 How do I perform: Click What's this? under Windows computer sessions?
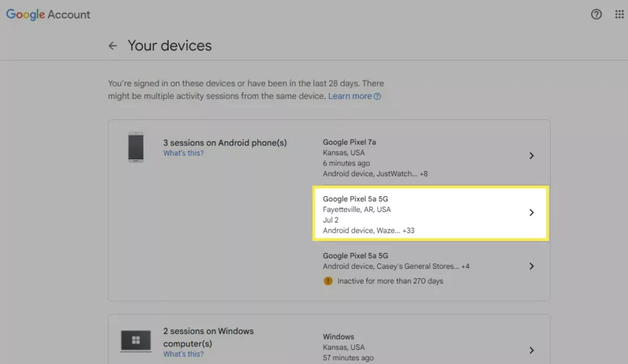[x=183, y=354]
